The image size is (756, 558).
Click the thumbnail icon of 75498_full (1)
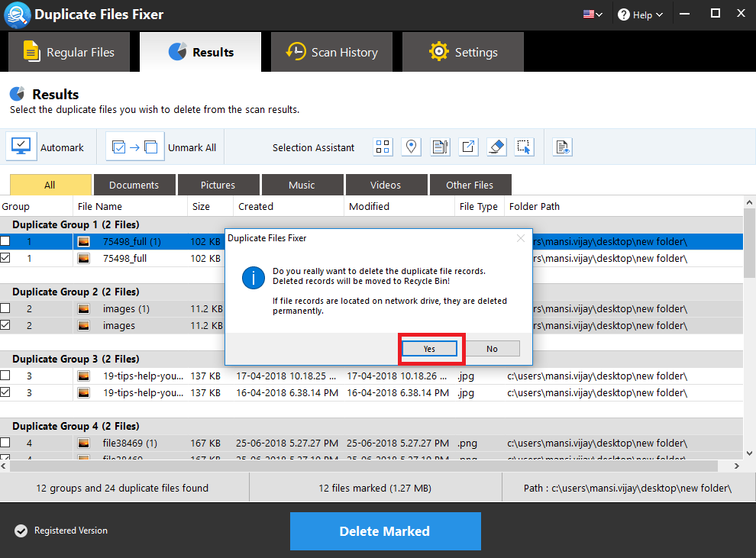[x=84, y=241]
